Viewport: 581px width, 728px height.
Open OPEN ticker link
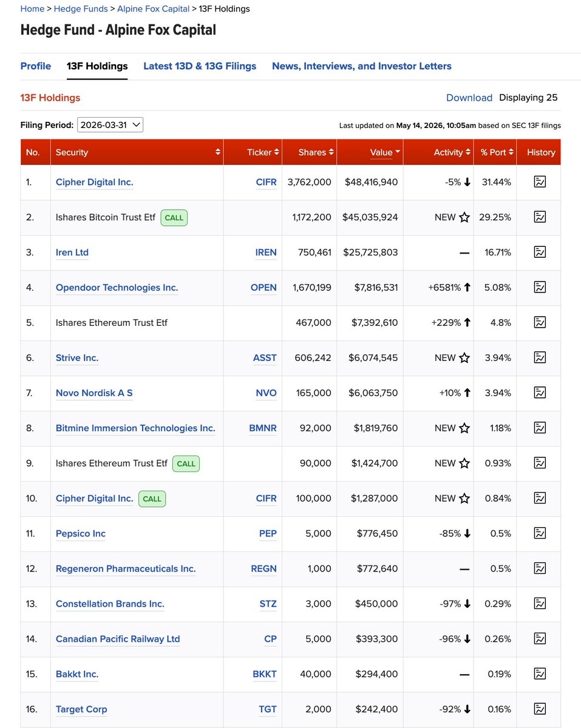point(263,288)
